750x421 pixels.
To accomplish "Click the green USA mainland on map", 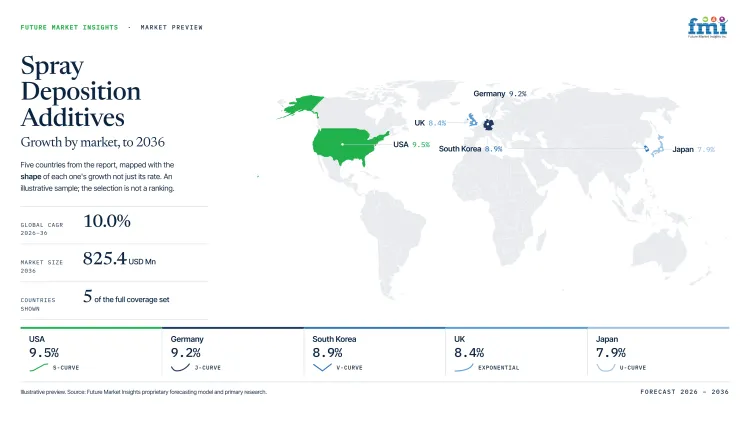I will (349, 146).
